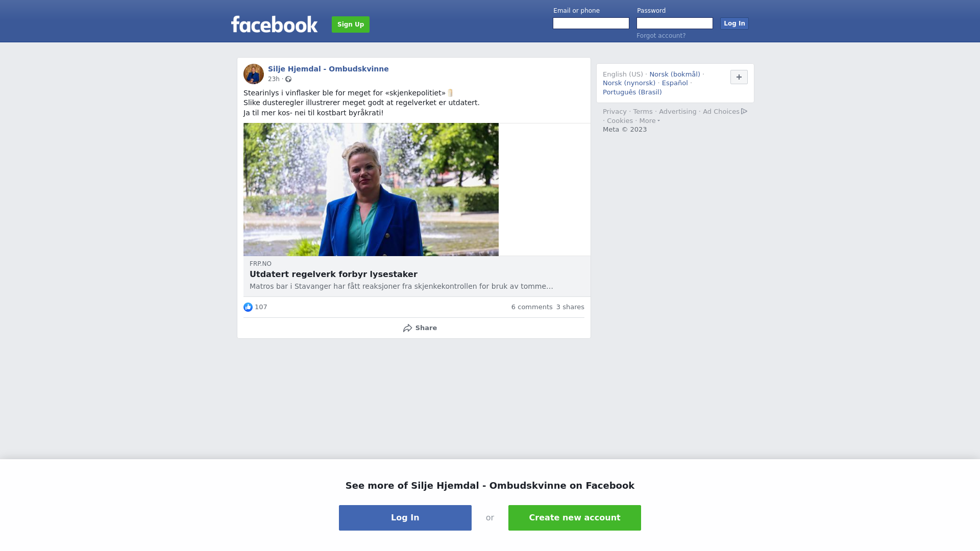Click the header Log In button

point(734,23)
